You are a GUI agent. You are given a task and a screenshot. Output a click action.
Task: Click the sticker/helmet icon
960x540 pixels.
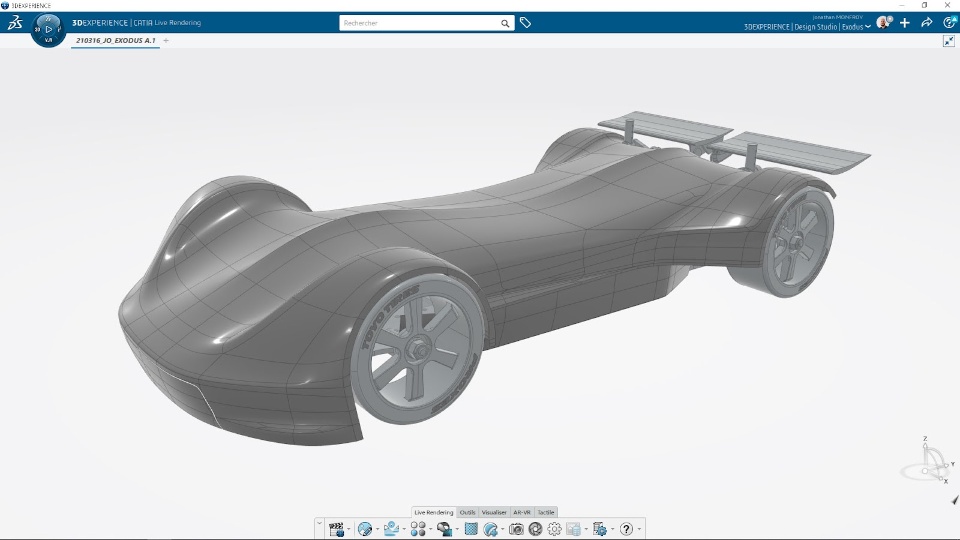(x=444, y=529)
